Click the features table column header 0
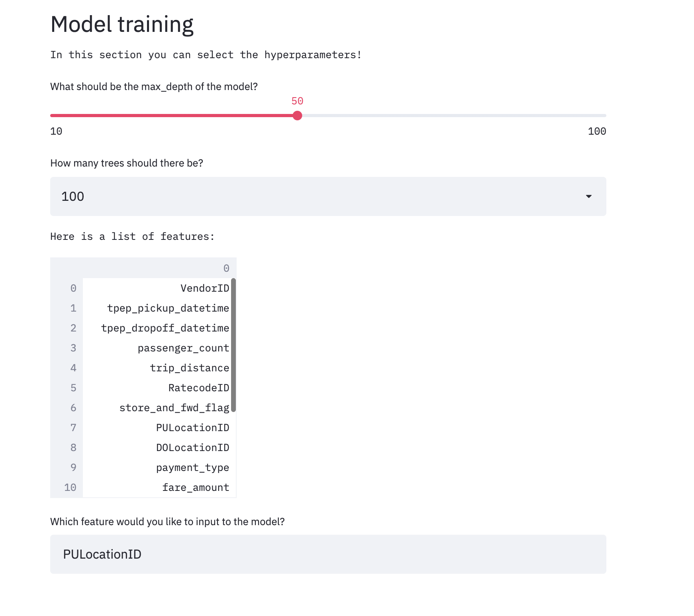This screenshot has height=616, width=694. pos(226,268)
